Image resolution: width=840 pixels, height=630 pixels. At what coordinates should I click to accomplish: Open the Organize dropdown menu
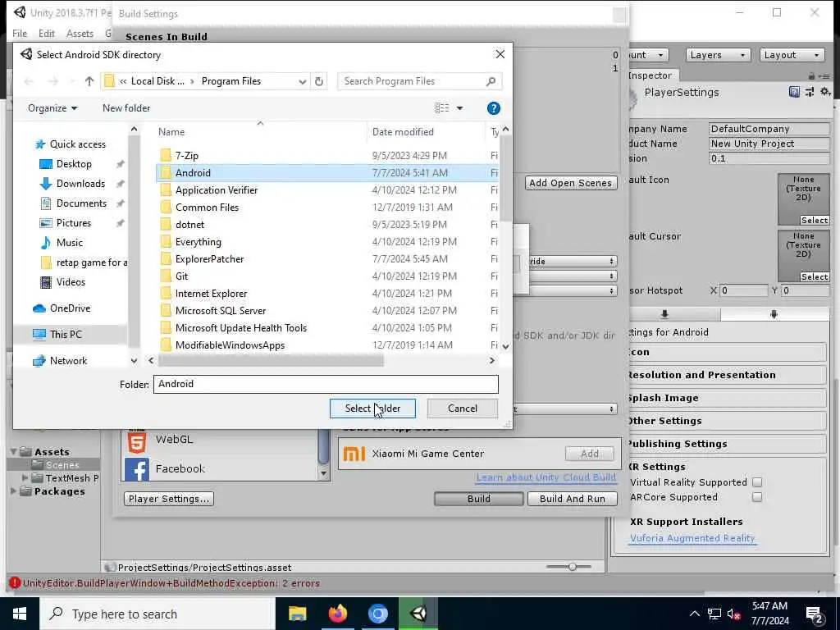(x=52, y=108)
